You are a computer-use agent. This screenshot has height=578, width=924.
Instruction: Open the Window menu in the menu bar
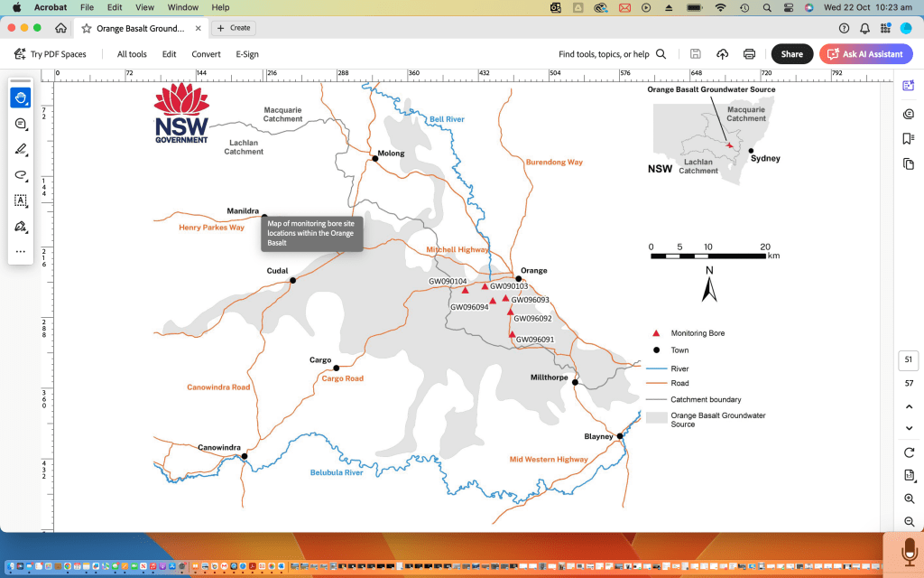[183, 7]
